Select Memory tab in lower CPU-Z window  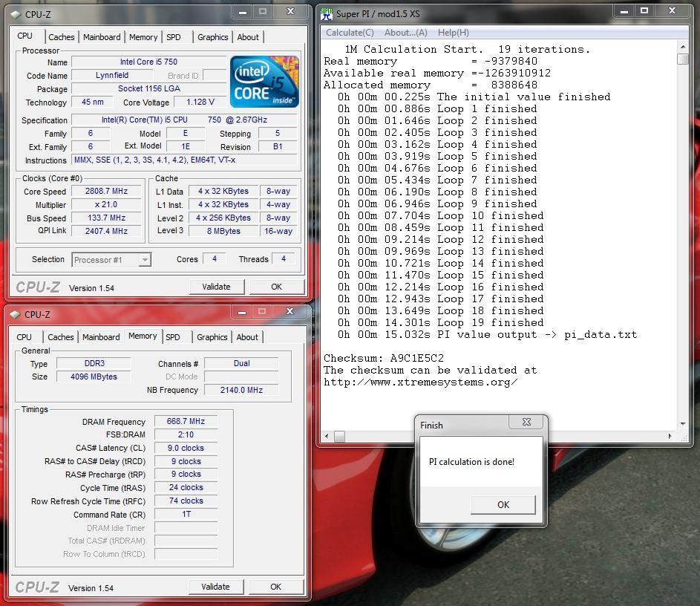(x=143, y=336)
